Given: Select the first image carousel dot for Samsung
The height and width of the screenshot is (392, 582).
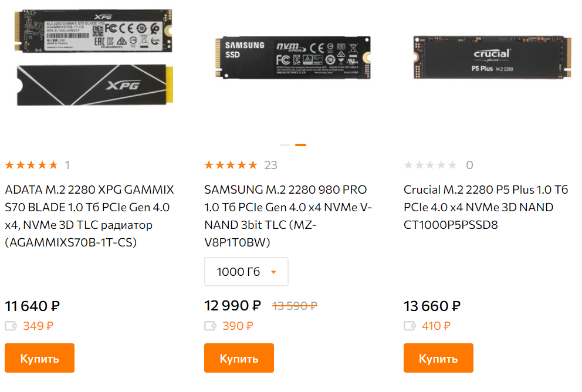Looking at the screenshot, I should [x=285, y=145].
